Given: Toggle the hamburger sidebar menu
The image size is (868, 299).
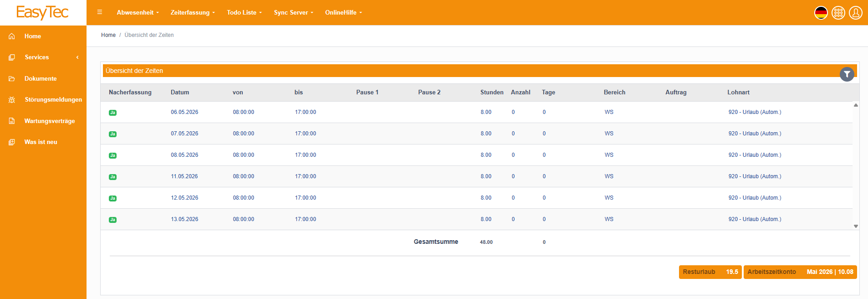Looking at the screenshot, I should click(100, 12).
